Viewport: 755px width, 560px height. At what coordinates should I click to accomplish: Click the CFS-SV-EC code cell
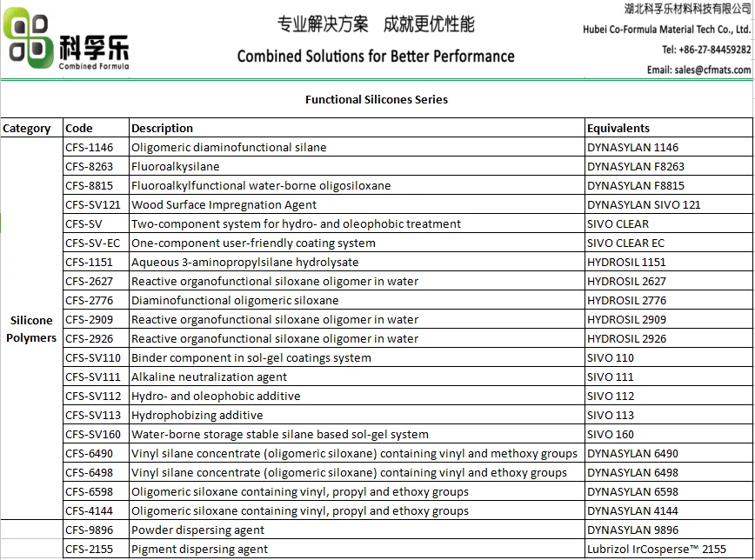click(93, 243)
